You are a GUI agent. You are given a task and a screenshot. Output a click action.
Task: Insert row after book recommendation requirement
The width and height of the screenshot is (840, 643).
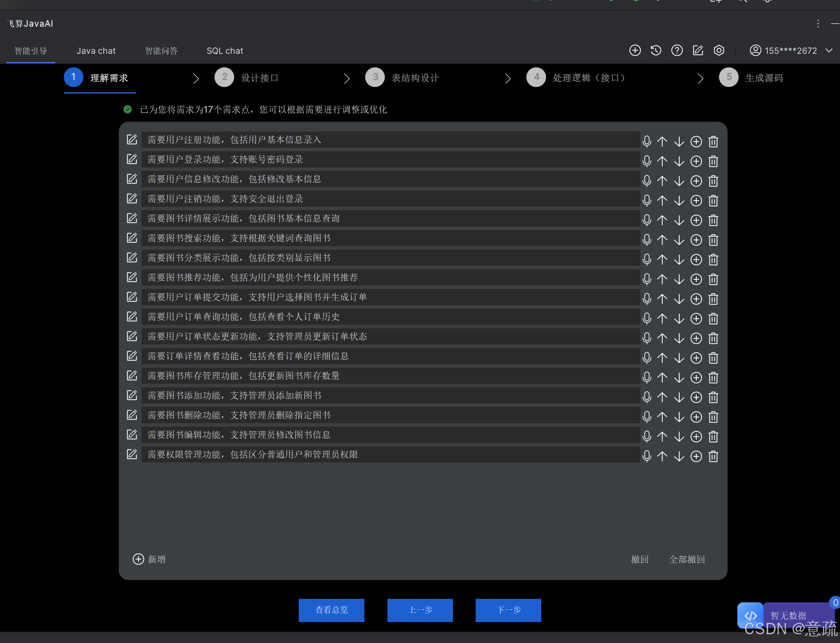pyautogui.click(x=696, y=279)
